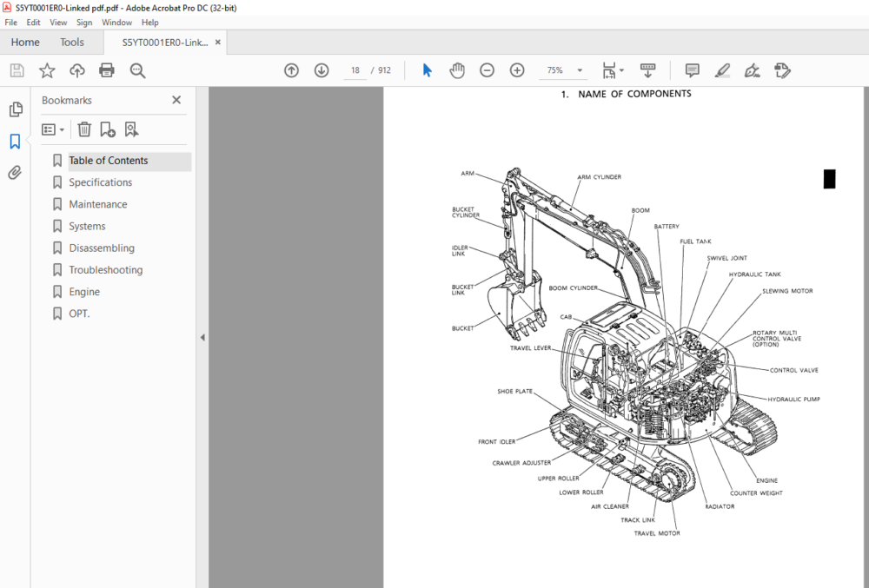Viewport: 869px width, 588px height.
Task: Open the Maintenance bookmark
Action: click(x=97, y=204)
